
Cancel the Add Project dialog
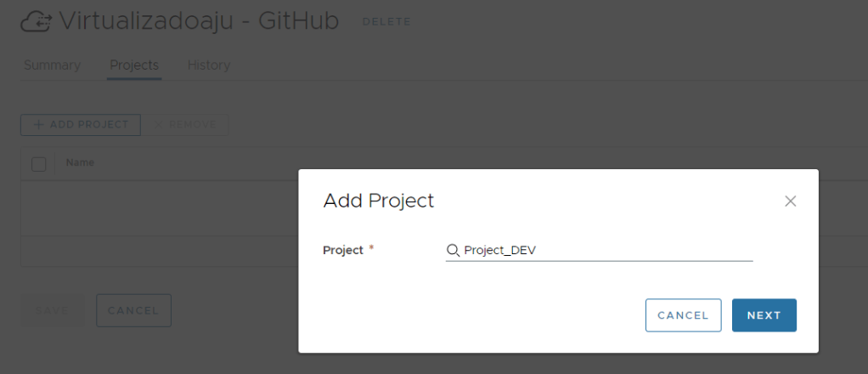click(x=683, y=315)
